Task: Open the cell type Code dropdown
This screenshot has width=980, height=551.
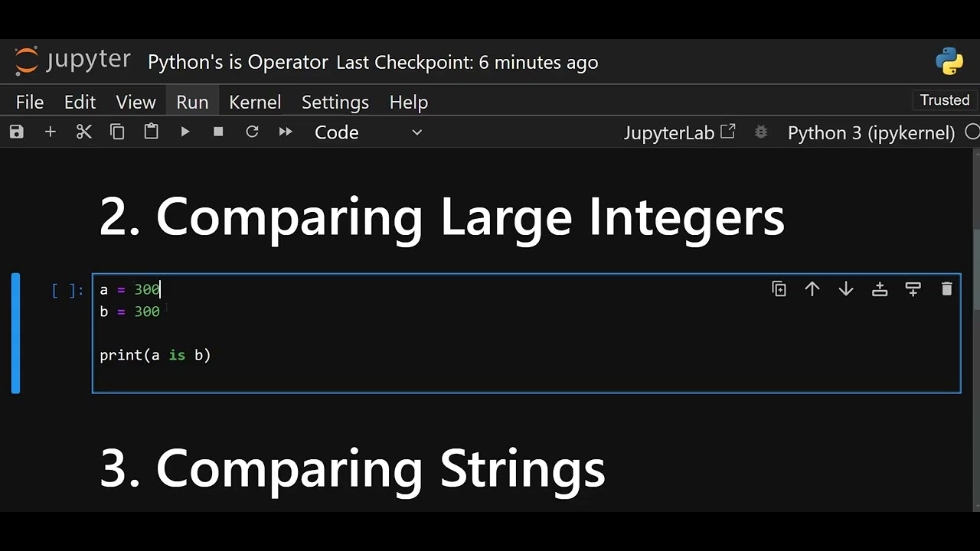Action: [367, 132]
